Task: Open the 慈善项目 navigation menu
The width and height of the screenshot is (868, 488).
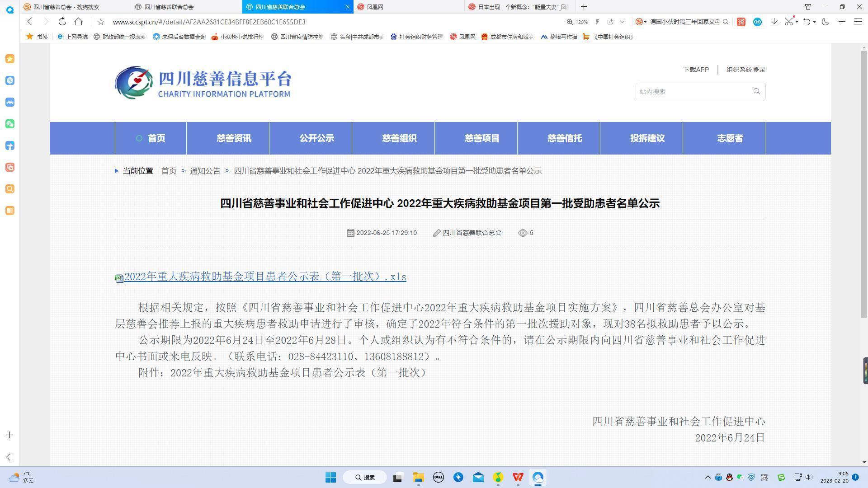Action: (x=482, y=138)
